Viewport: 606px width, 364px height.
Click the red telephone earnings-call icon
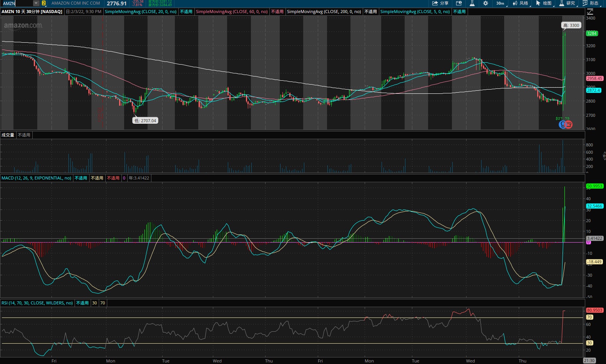[569, 125]
